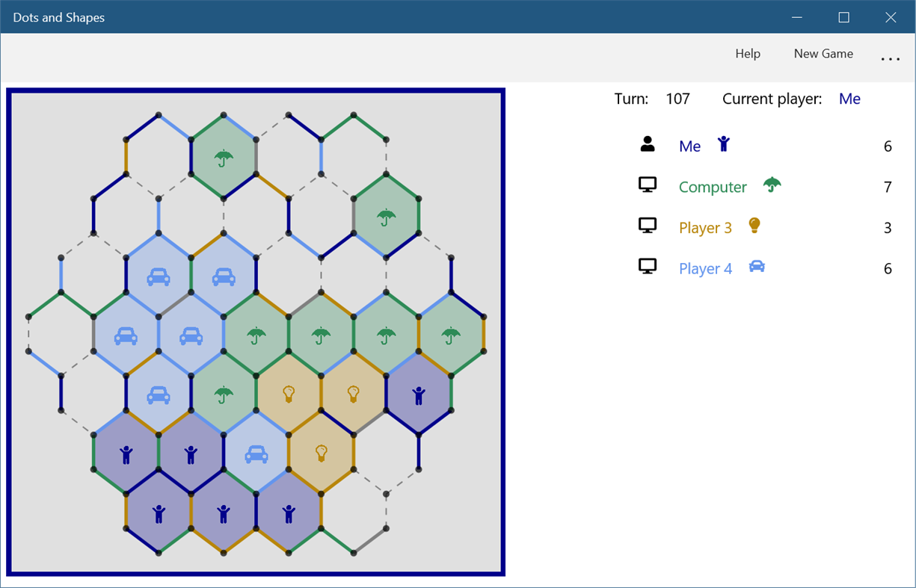
Task: Click the car icon next to Player 4
Action: coord(757,265)
